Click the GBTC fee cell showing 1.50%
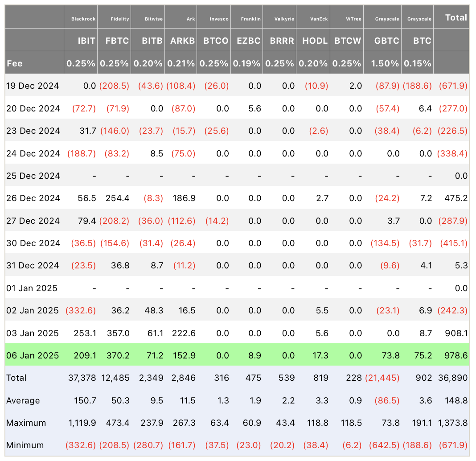The image size is (476, 461). [x=385, y=63]
